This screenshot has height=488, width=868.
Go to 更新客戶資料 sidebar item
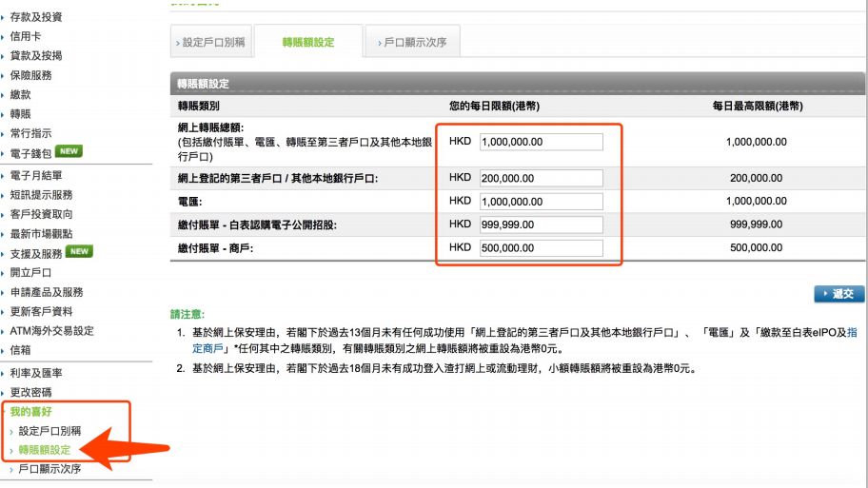42,311
